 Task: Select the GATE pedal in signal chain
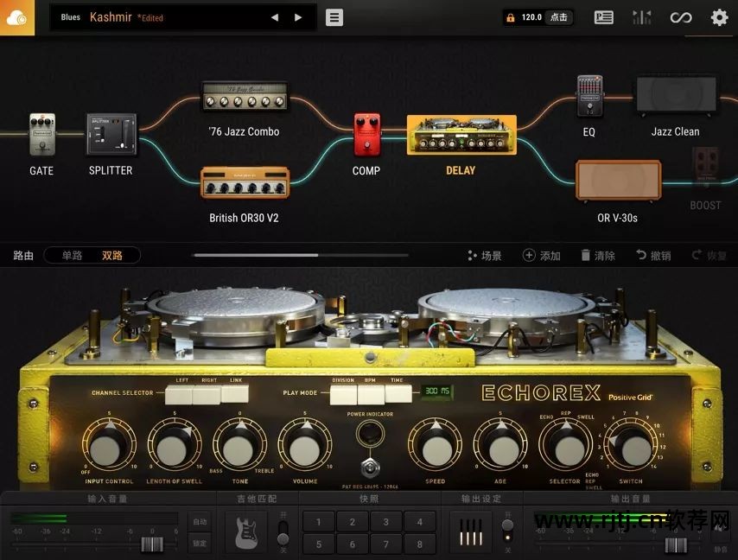tap(41, 135)
